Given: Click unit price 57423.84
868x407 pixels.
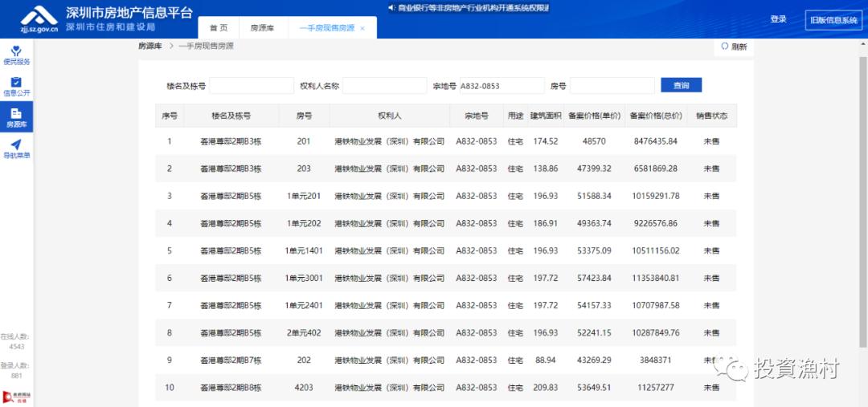Looking at the screenshot, I should [x=594, y=278].
